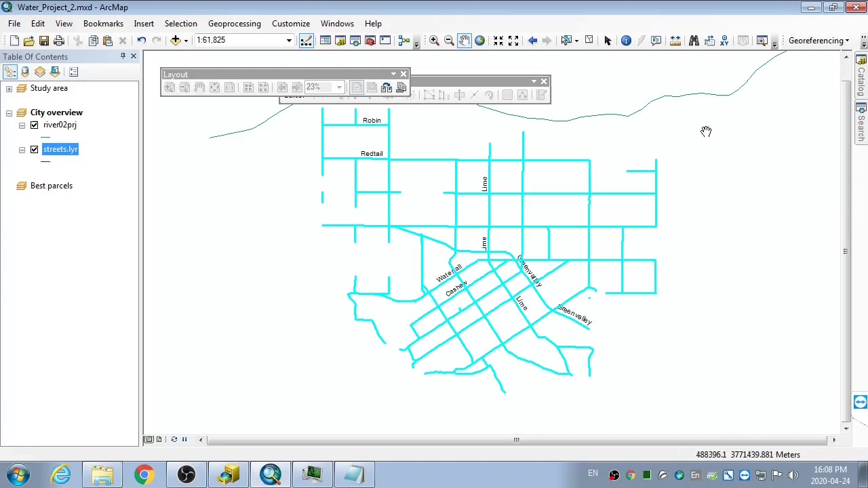Pause drawing button at map bottom

(184, 440)
